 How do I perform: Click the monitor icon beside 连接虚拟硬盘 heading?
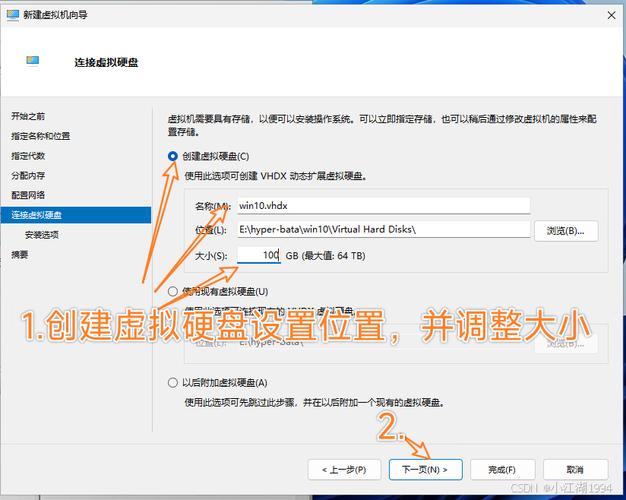pyautogui.click(x=32, y=60)
